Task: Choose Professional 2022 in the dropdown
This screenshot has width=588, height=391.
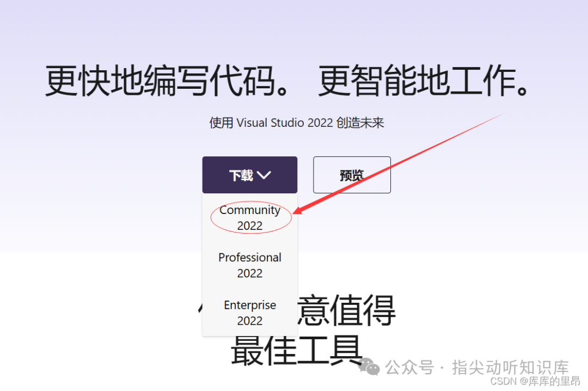Action: coord(250,265)
